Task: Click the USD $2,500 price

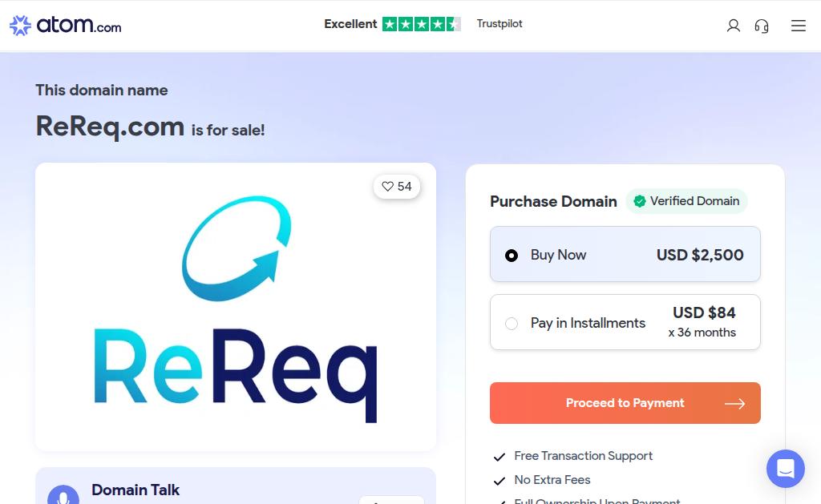Action: click(700, 255)
